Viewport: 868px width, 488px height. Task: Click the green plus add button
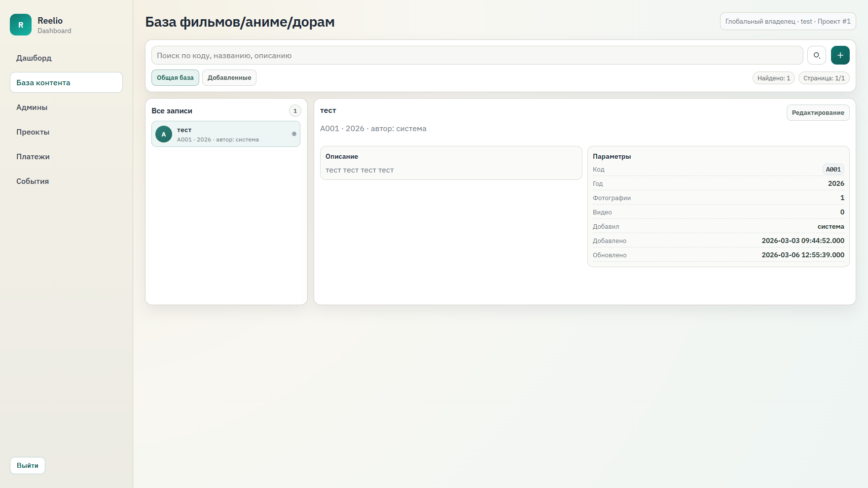(840, 55)
